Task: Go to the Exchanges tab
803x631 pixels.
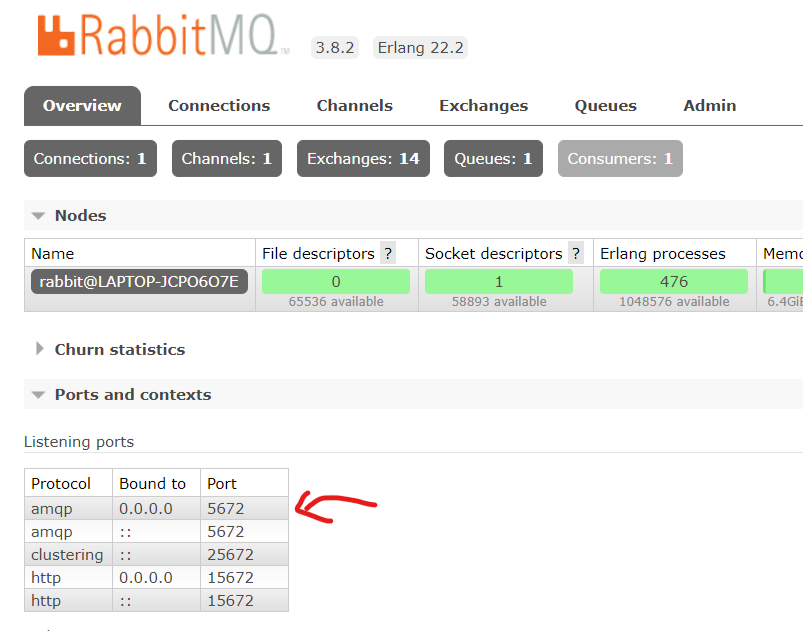Action: click(x=483, y=105)
